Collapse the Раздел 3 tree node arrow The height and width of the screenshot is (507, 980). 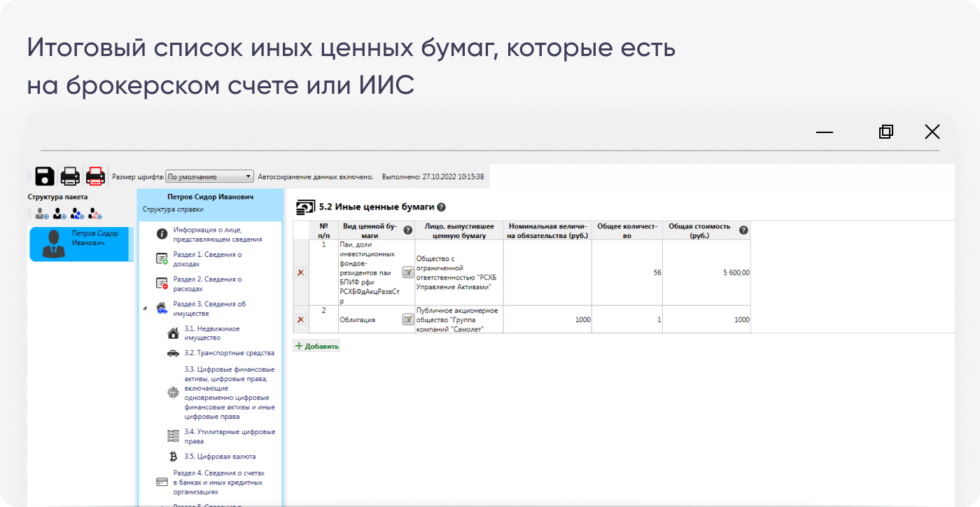(x=145, y=308)
